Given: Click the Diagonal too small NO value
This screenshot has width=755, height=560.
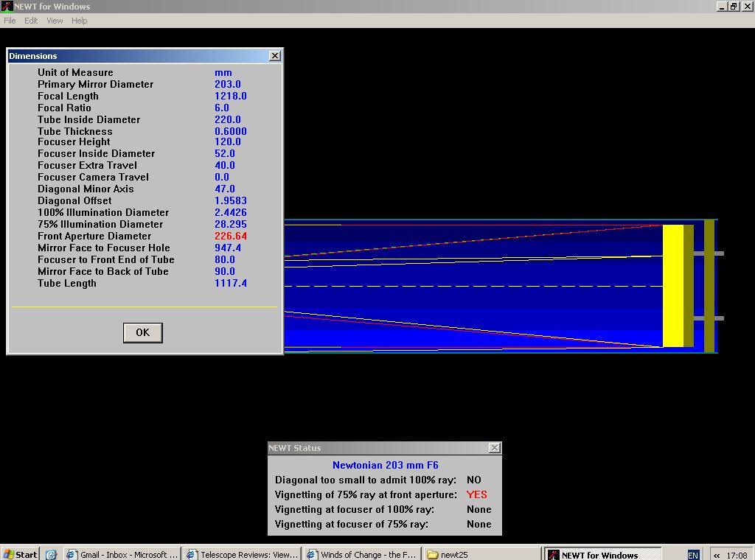Looking at the screenshot, I should (x=474, y=480).
